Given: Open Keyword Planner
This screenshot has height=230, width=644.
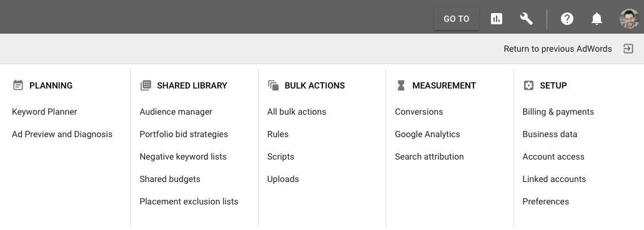Looking at the screenshot, I should (44, 112).
